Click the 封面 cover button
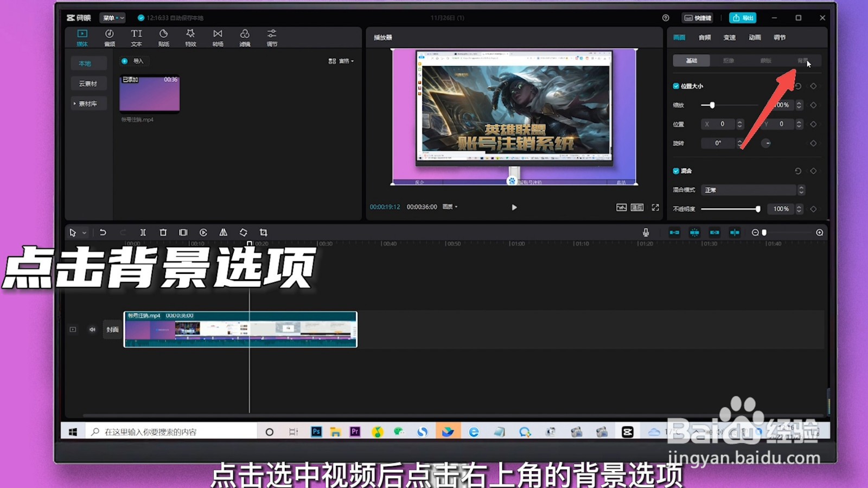 pyautogui.click(x=112, y=330)
